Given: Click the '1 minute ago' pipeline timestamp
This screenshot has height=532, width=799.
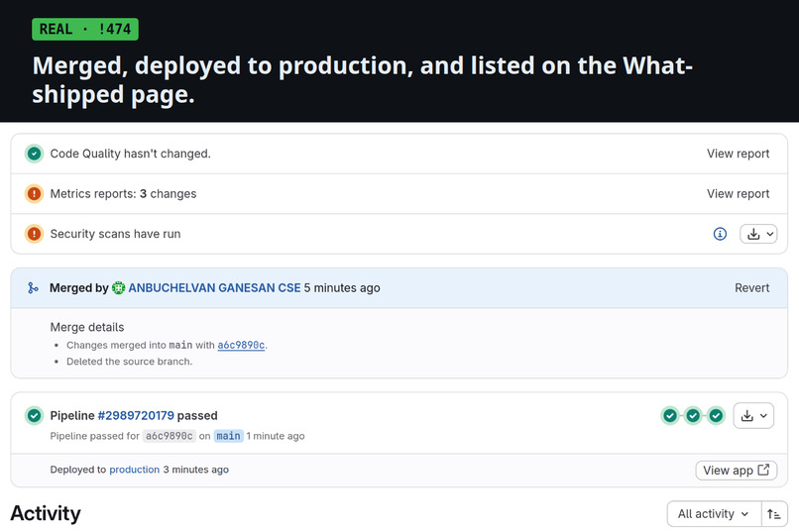Looking at the screenshot, I should click(276, 436).
